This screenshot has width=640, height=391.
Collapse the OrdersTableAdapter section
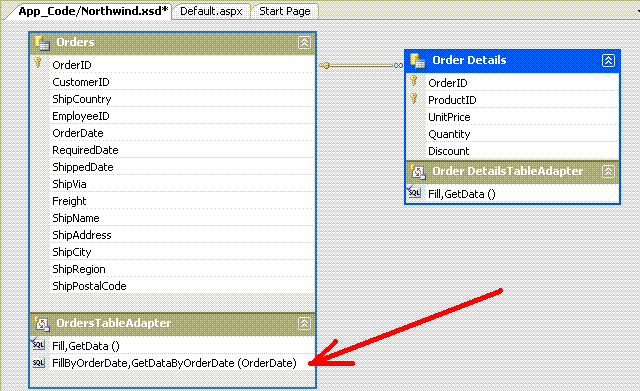tap(304, 323)
